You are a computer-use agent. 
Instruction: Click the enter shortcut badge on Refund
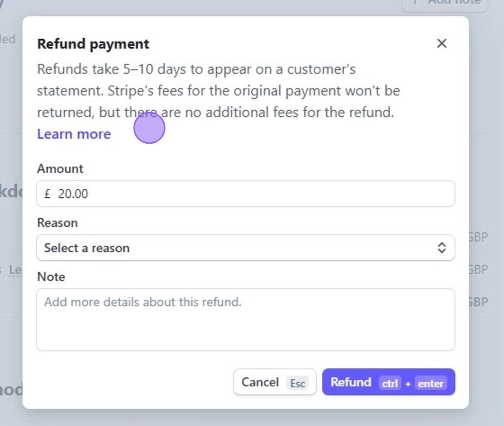431,383
